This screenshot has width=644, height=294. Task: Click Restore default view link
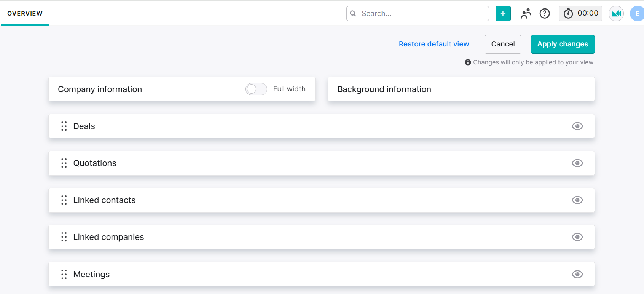click(434, 44)
